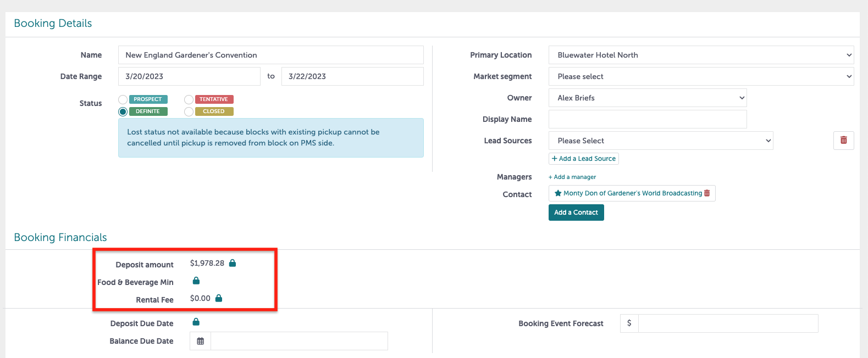Click the DEFINITE status label badge
The height and width of the screenshot is (358, 868).
148,111
